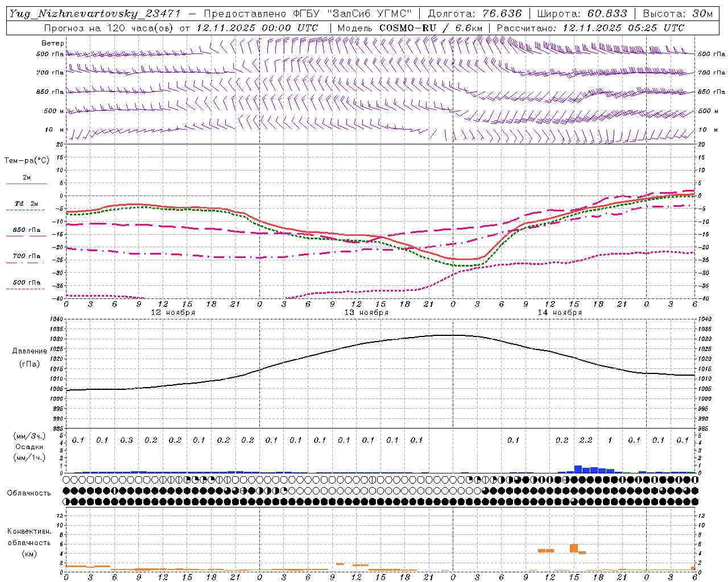Click the "Осадки" precipitation label
This screenshot has height=582, width=728.
[30, 447]
